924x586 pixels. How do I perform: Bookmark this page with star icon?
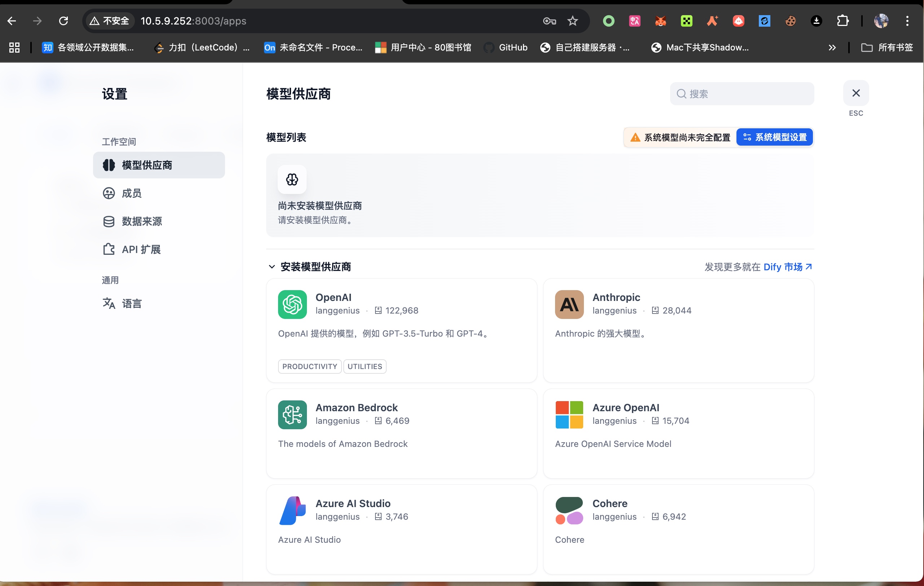(572, 21)
